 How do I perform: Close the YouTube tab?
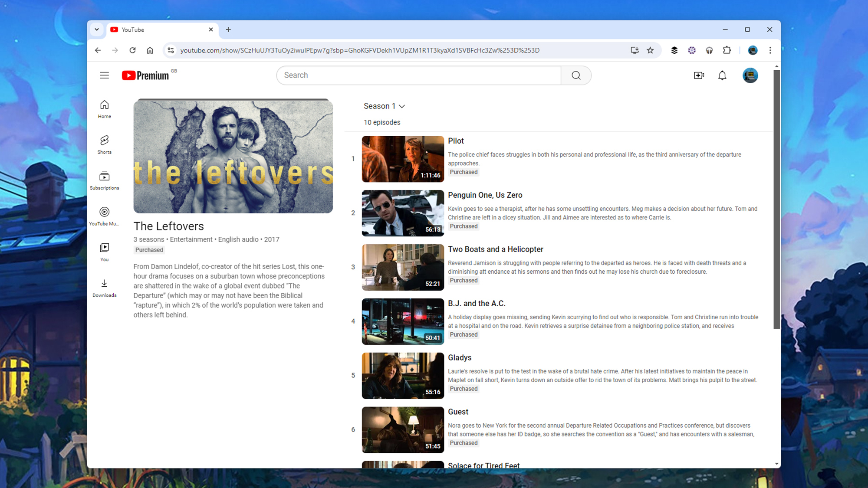211,29
